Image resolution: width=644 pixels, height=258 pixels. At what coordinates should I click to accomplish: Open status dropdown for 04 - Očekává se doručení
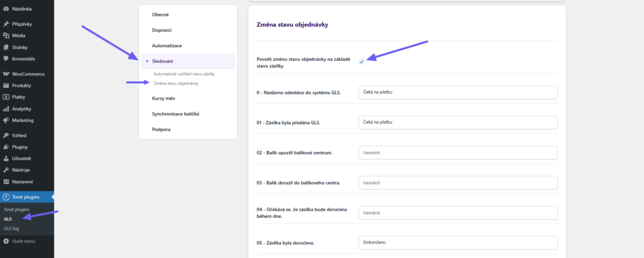tap(458, 213)
